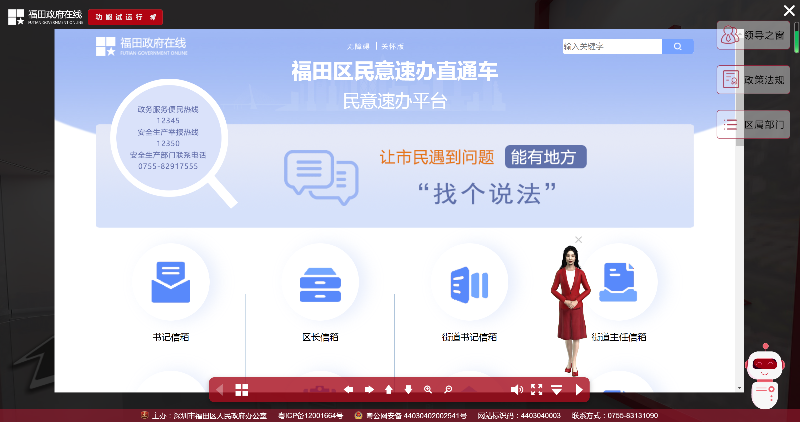This screenshot has width=800, height=422.
Task: Click the up arrow pan icon
Action: pyautogui.click(x=389, y=390)
